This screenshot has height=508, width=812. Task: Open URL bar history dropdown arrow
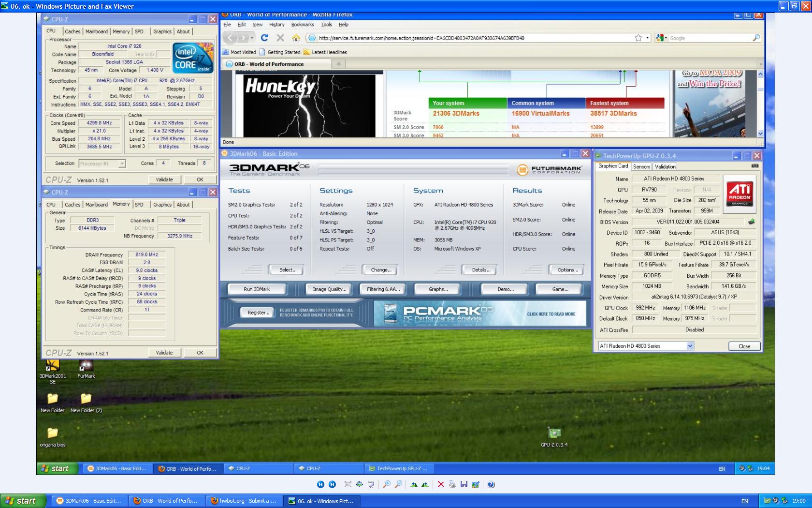648,38
